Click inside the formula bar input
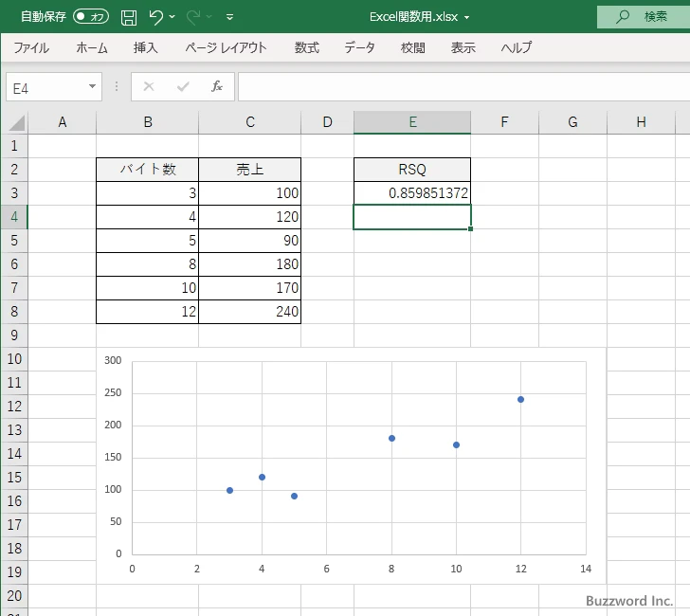The height and width of the screenshot is (616, 690). [x=463, y=87]
